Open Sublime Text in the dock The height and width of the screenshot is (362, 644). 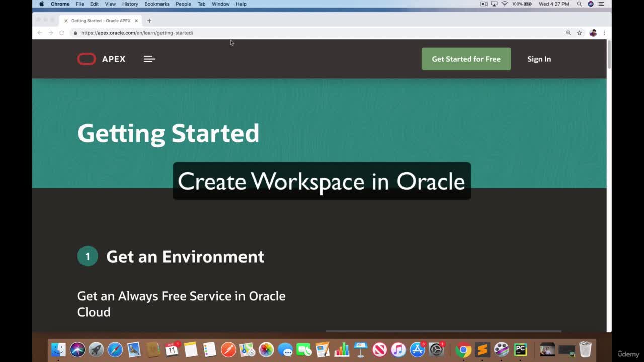click(x=482, y=349)
